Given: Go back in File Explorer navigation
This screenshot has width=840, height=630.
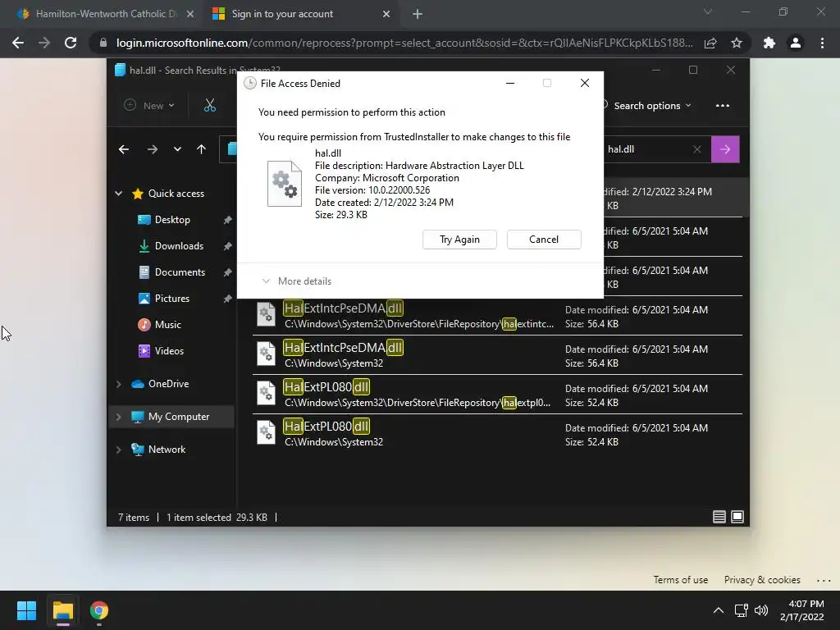Looking at the screenshot, I should (124, 149).
